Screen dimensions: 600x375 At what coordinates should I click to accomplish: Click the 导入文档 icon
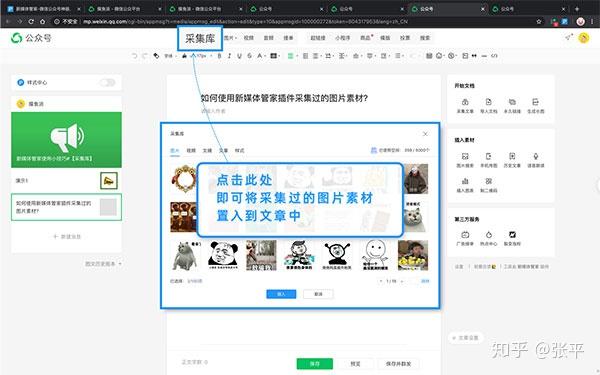click(x=488, y=105)
